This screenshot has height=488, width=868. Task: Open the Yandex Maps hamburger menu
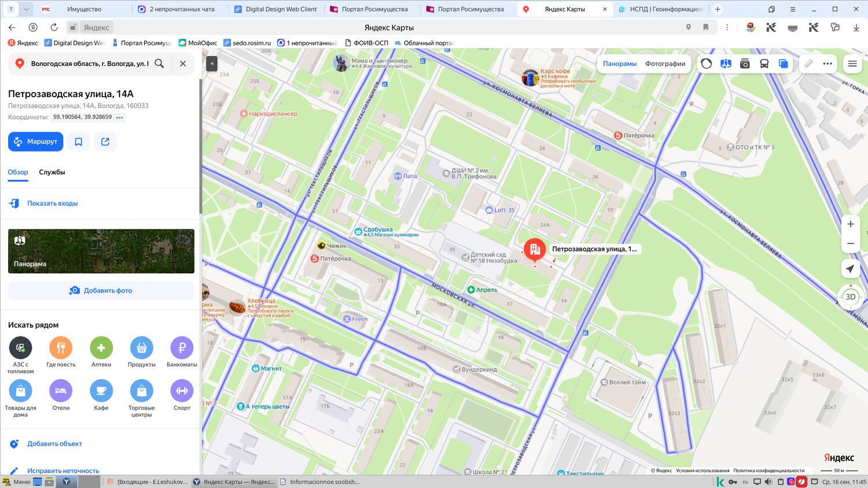click(x=852, y=64)
